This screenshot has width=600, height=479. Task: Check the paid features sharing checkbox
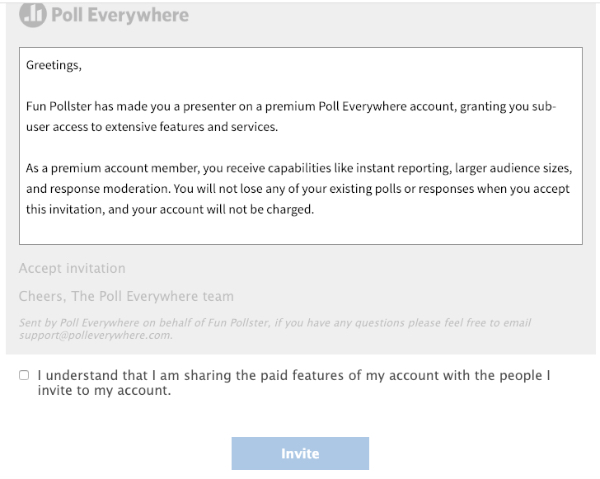(x=24, y=375)
